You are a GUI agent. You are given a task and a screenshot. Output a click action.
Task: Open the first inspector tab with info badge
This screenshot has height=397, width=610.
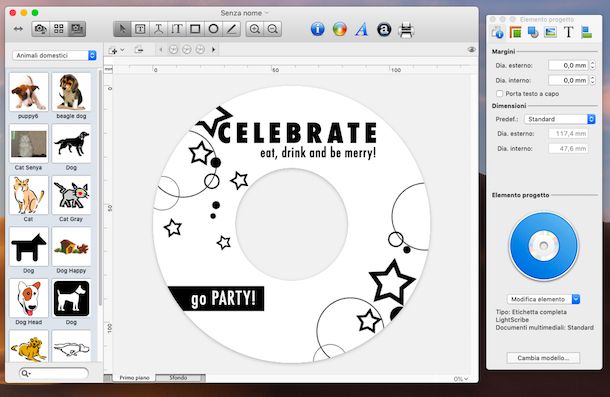point(497,32)
